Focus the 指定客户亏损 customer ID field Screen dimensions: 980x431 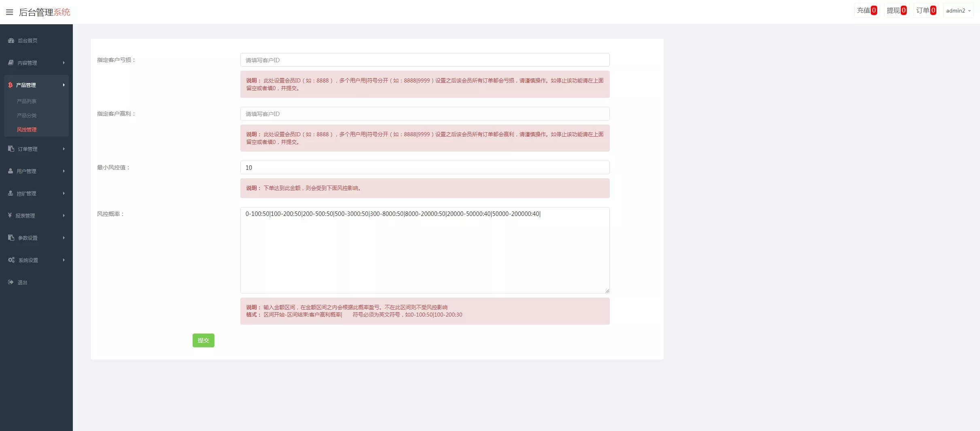click(x=424, y=60)
